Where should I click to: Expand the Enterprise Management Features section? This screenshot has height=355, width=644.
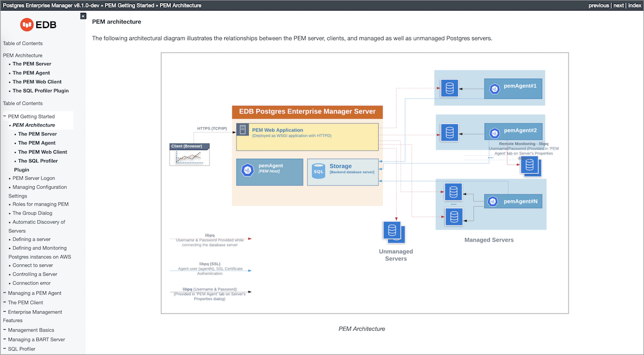point(5,312)
